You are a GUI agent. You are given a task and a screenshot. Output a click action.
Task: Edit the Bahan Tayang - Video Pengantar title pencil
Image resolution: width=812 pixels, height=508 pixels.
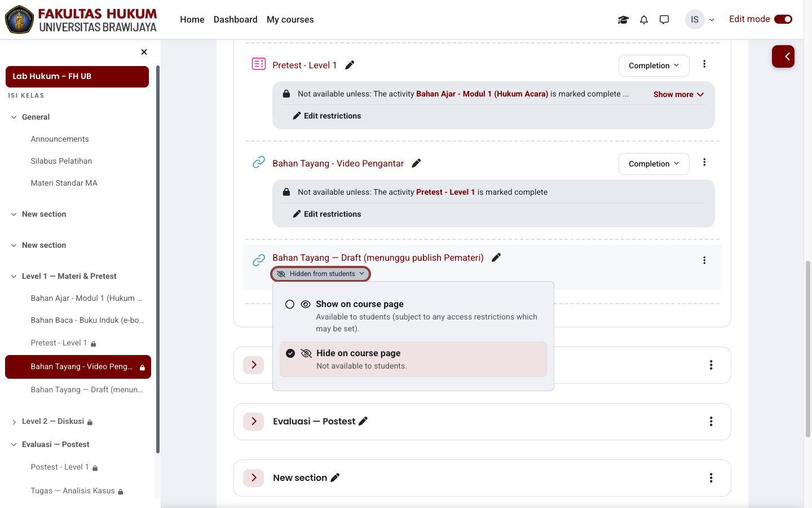pyautogui.click(x=416, y=163)
